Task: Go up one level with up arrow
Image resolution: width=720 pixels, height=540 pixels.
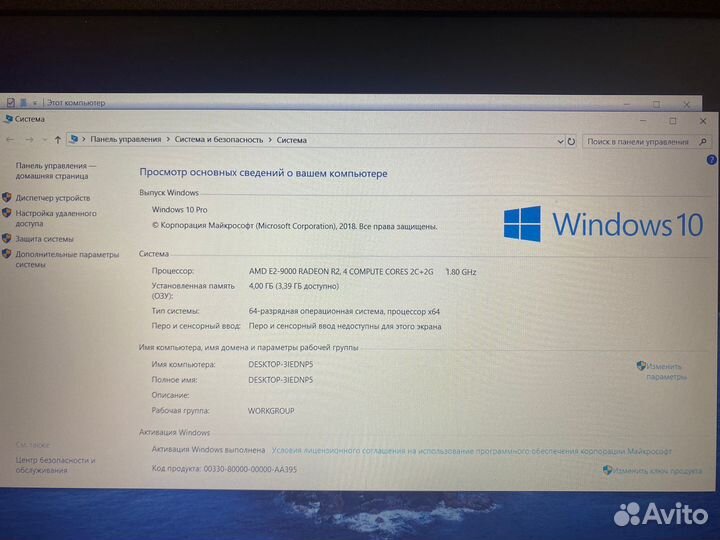Action: tap(57, 140)
